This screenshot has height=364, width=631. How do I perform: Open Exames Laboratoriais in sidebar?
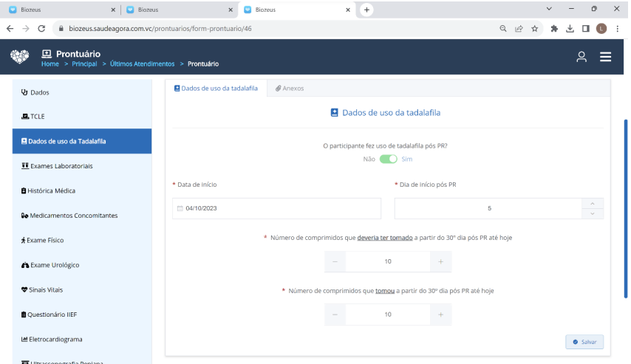click(x=61, y=166)
